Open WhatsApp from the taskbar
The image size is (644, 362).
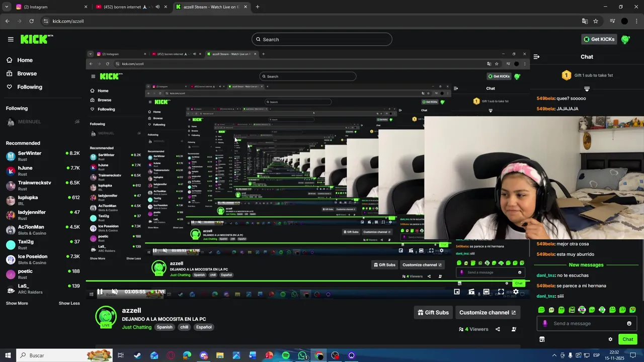tap(302, 355)
